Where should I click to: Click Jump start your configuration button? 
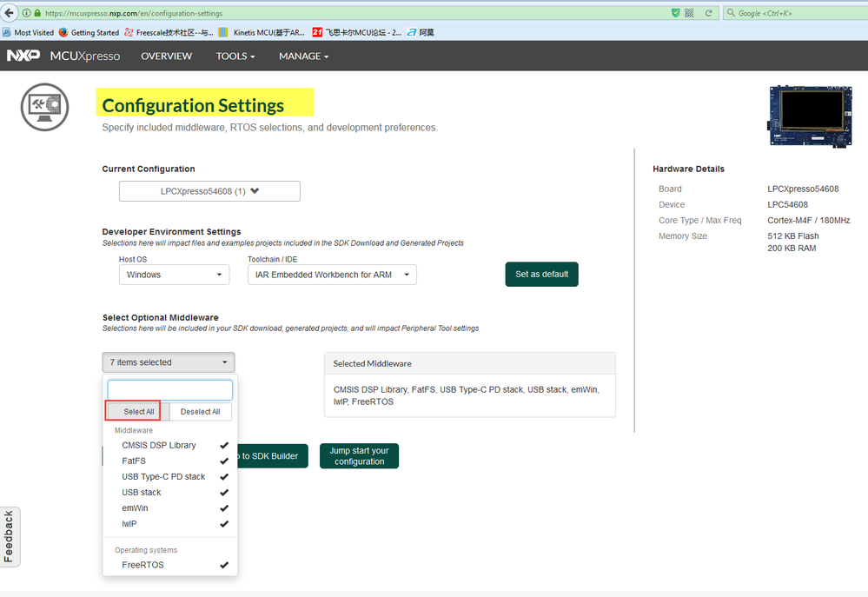click(x=359, y=455)
